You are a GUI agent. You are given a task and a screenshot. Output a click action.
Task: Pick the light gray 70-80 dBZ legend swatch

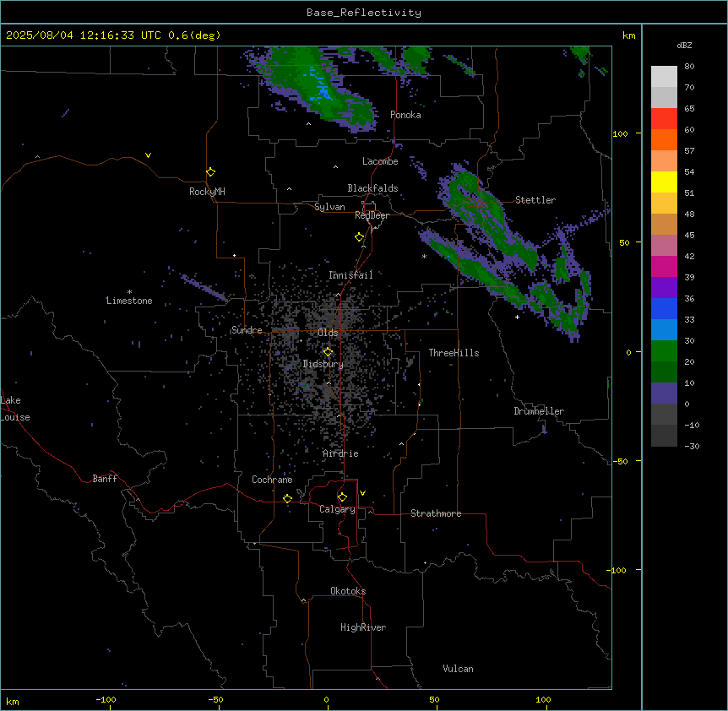(664, 76)
